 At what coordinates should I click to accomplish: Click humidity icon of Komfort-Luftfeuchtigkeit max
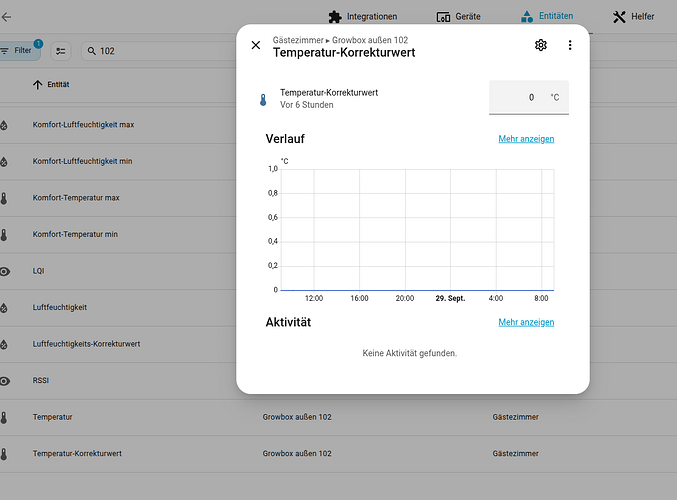(x=4, y=125)
